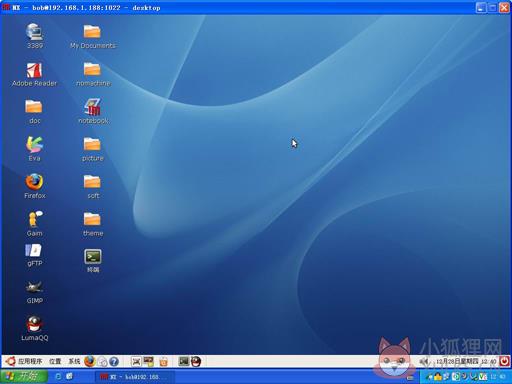Minimize the NX session window
The width and height of the screenshot is (512, 384).
480,8
